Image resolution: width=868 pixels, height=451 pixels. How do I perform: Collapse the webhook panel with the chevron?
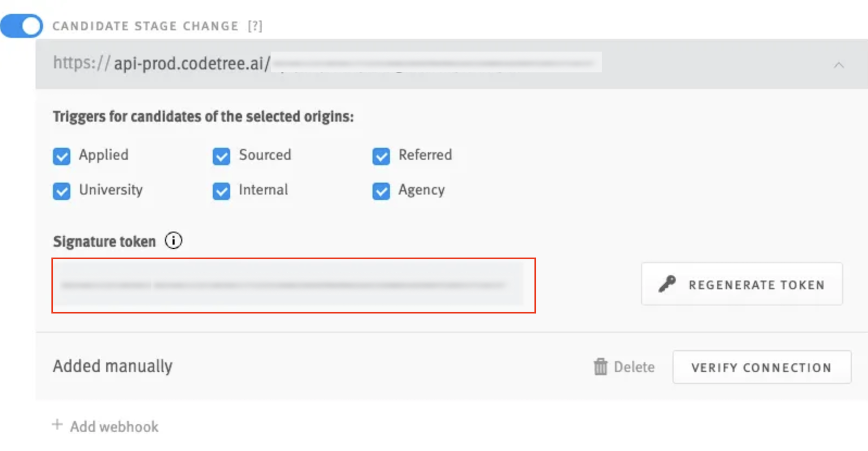839,65
